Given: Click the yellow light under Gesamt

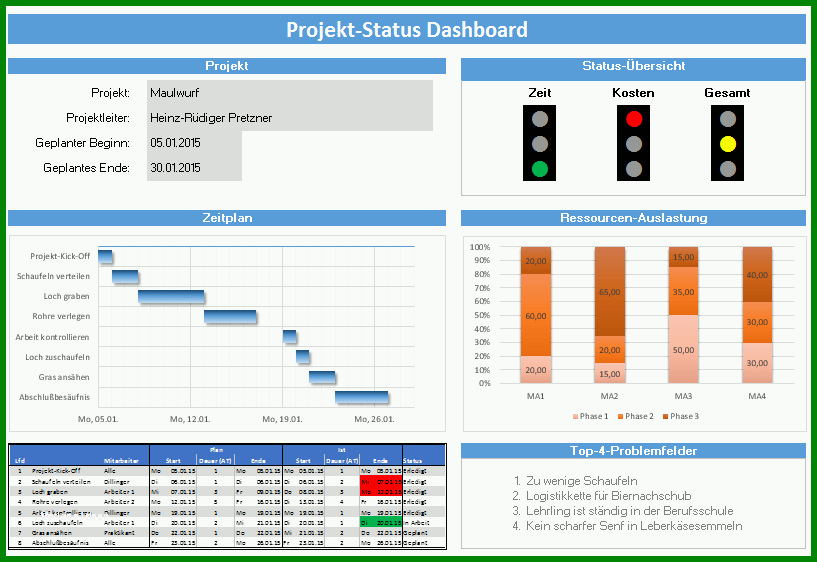Looking at the screenshot, I should click(727, 144).
